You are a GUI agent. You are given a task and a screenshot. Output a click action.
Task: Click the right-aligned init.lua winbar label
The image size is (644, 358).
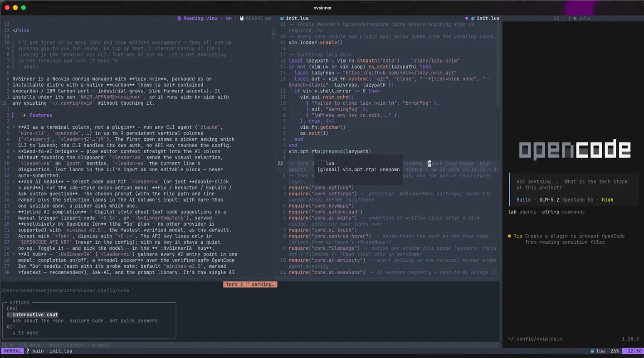pos(488,19)
